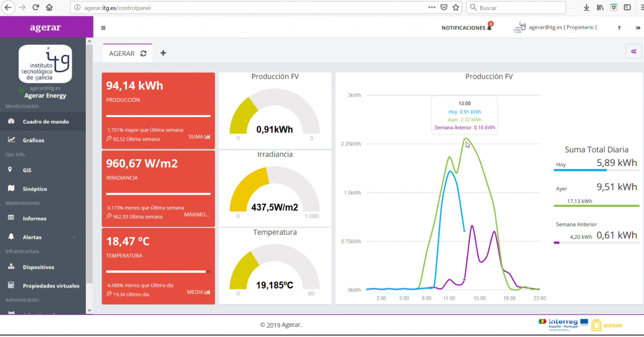Go to Informes in the sidebar

(34, 218)
